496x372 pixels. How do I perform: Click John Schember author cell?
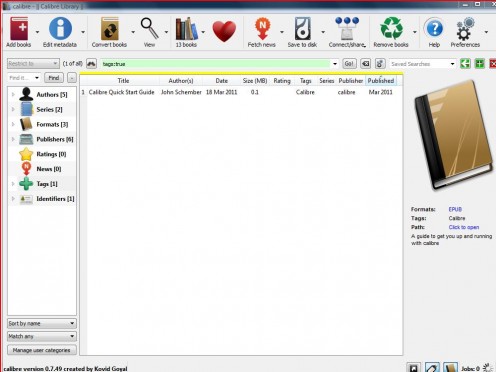(181, 92)
